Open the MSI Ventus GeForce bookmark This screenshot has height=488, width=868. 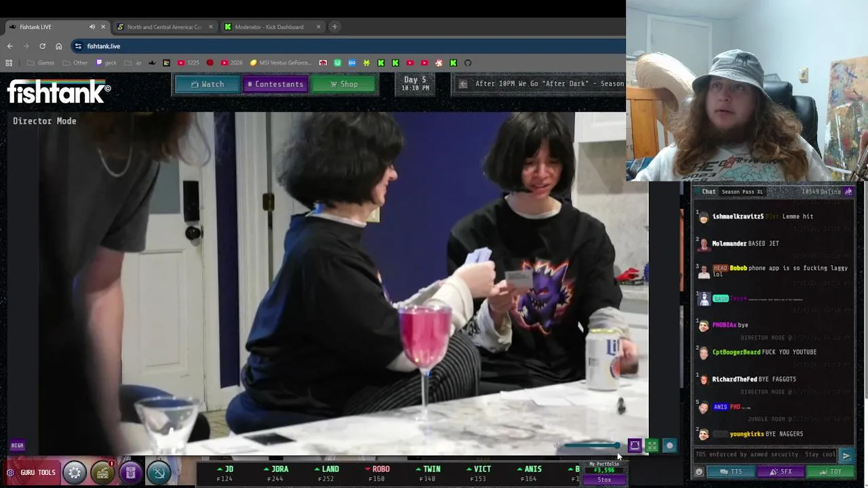tap(281, 63)
